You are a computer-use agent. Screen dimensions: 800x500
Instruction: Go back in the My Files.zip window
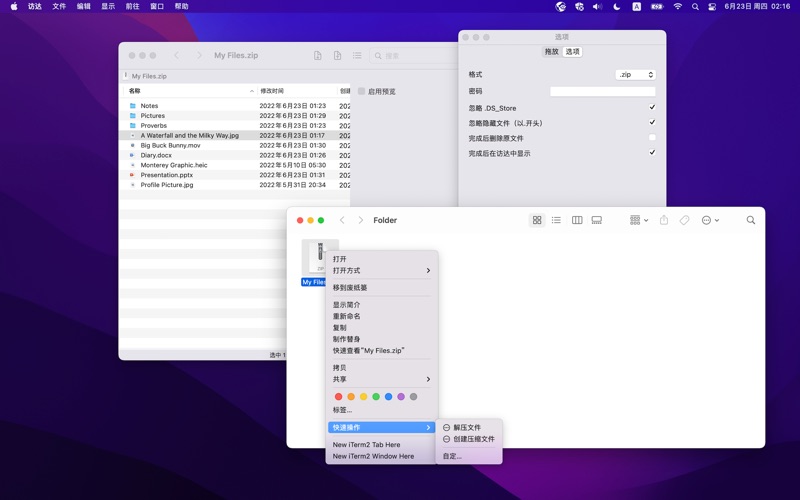pyautogui.click(x=177, y=55)
